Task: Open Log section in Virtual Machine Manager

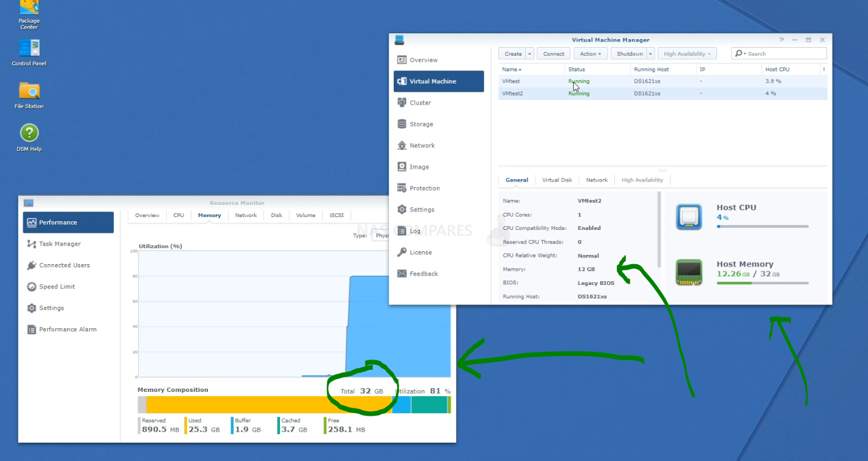Action: (x=439, y=231)
